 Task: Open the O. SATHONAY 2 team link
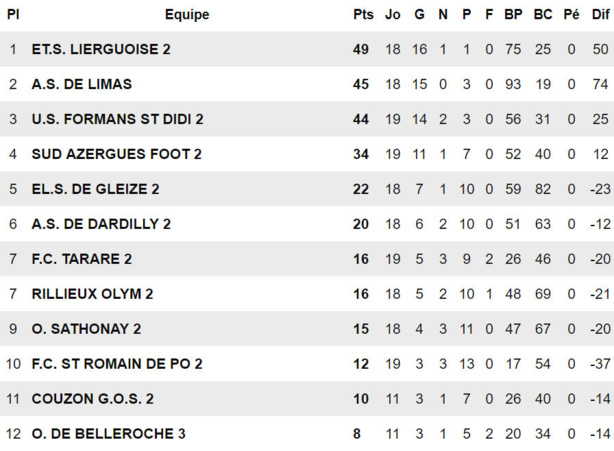(86, 329)
